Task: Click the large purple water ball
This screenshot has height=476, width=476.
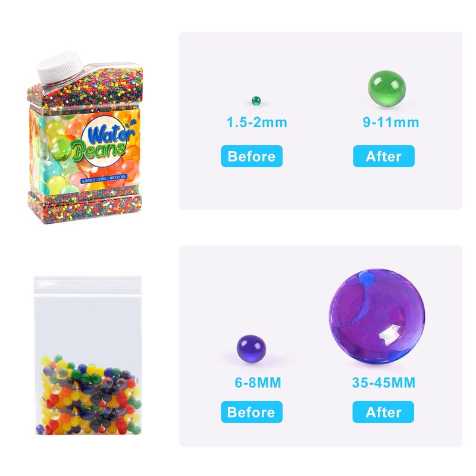Action: coord(377,316)
